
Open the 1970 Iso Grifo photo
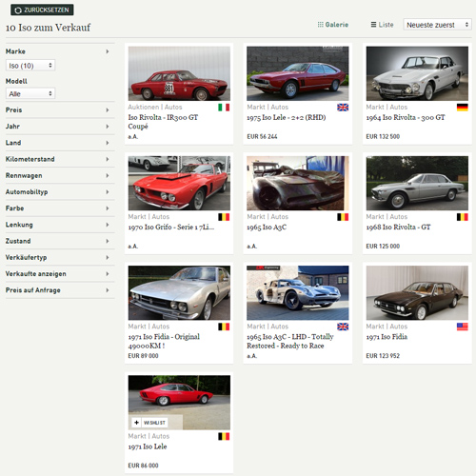[179, 183]
